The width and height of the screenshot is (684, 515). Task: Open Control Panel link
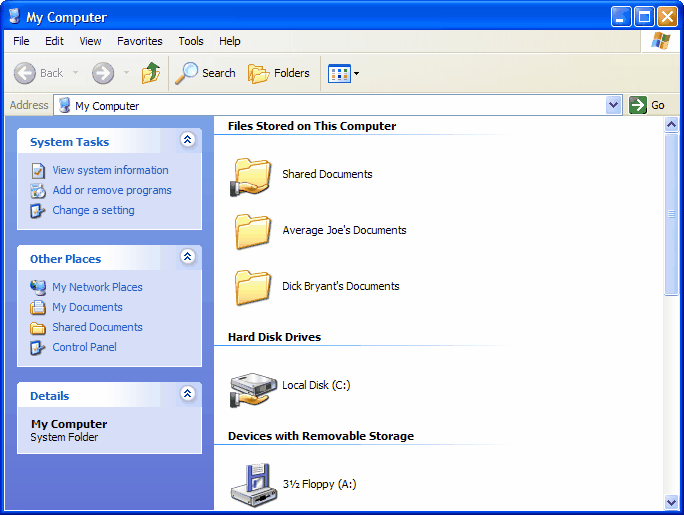click(84, 347)
